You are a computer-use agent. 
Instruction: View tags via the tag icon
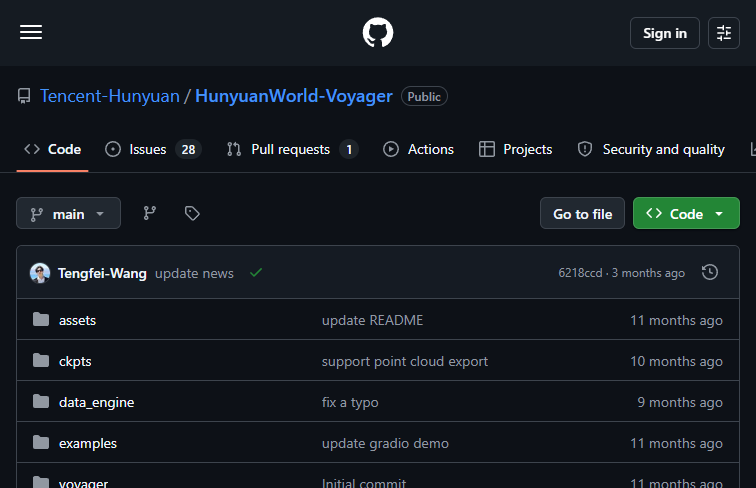coord(192,213)
